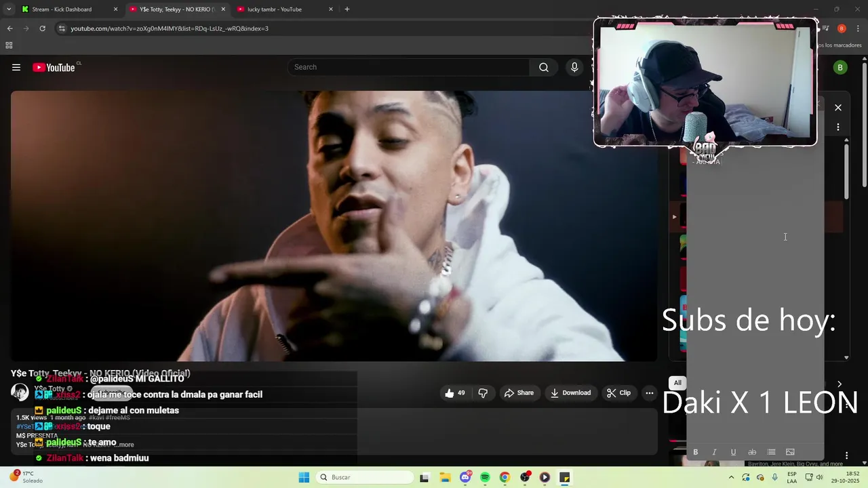Click the YouTube search field

pos(409,67)
